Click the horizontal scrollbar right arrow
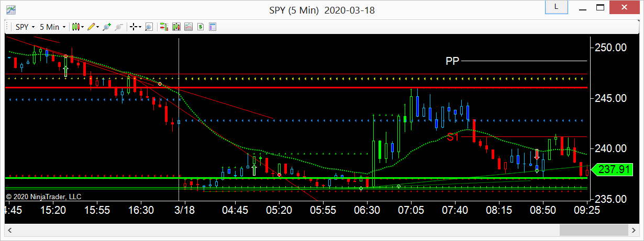 (x=635, y=231)
